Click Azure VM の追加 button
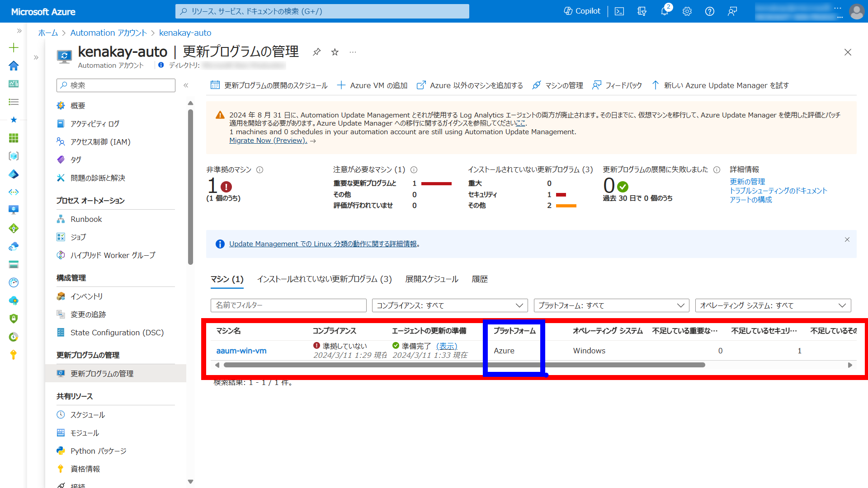This screenshot has height=488, width=868. click(372, 85)
